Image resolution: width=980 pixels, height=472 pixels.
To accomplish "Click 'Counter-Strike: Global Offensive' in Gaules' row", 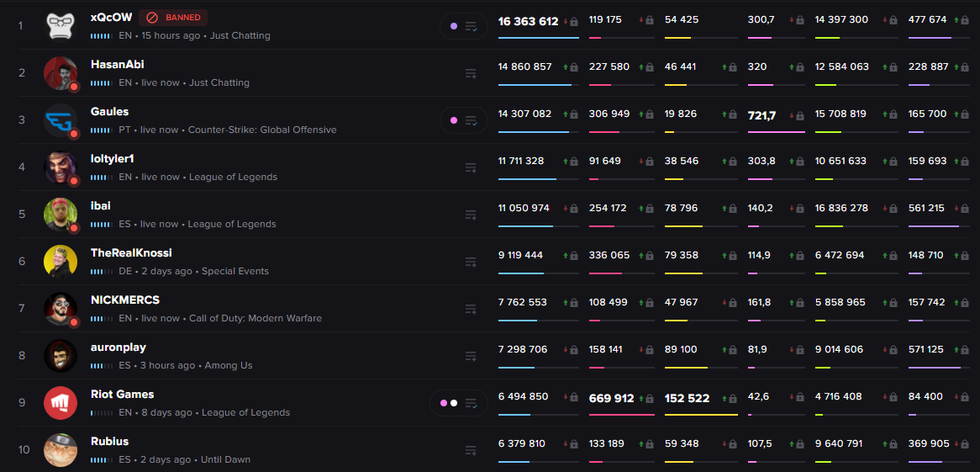I will [x=262, y=130].
